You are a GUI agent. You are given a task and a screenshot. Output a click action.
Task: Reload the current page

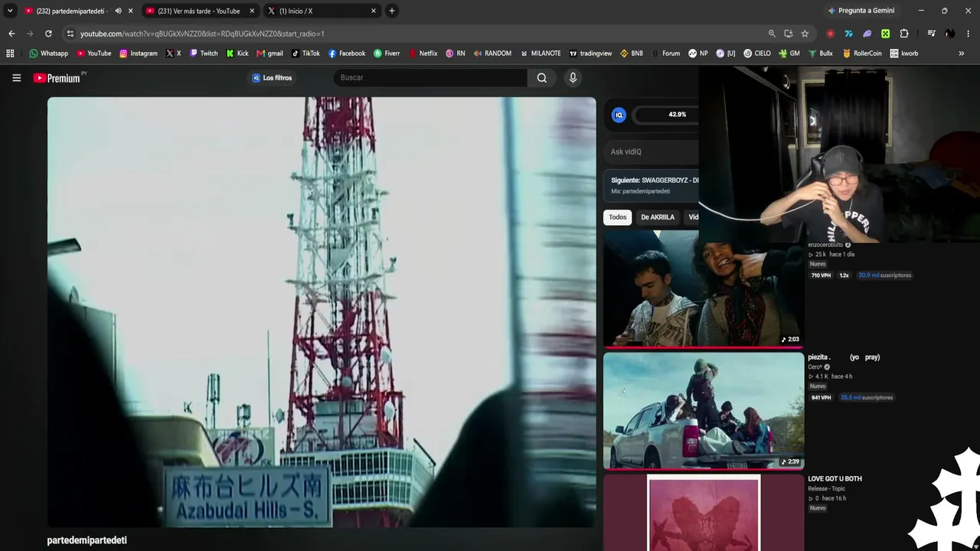[48, 34]
